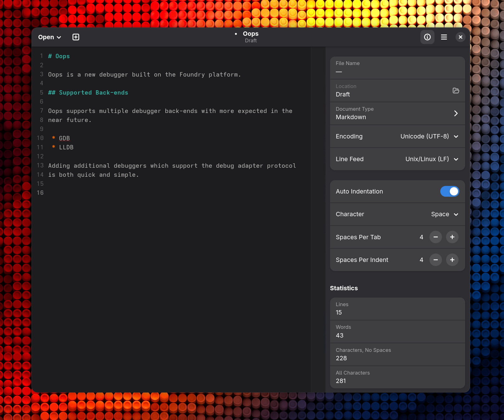This screenshot has height=420, width=504.
Task: Click line 10 containing GDB
Action: (x=64, y=138)
